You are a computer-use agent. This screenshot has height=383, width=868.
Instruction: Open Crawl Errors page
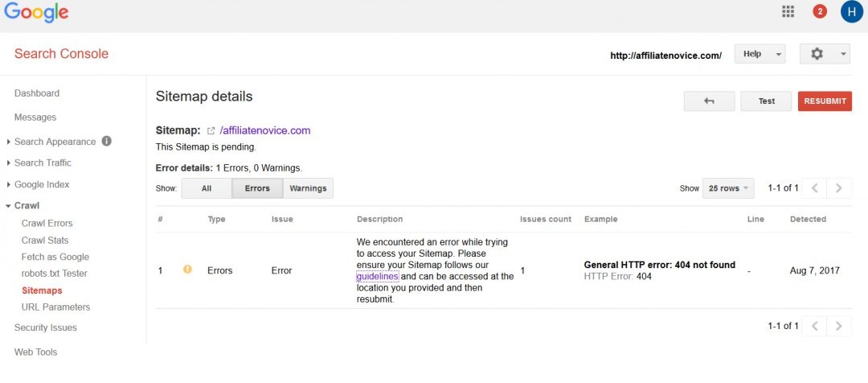(x=47, y=223)
